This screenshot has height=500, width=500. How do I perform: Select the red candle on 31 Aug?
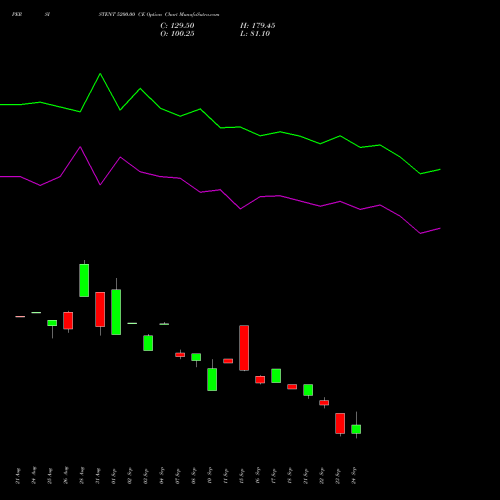(x=100, y=309)
